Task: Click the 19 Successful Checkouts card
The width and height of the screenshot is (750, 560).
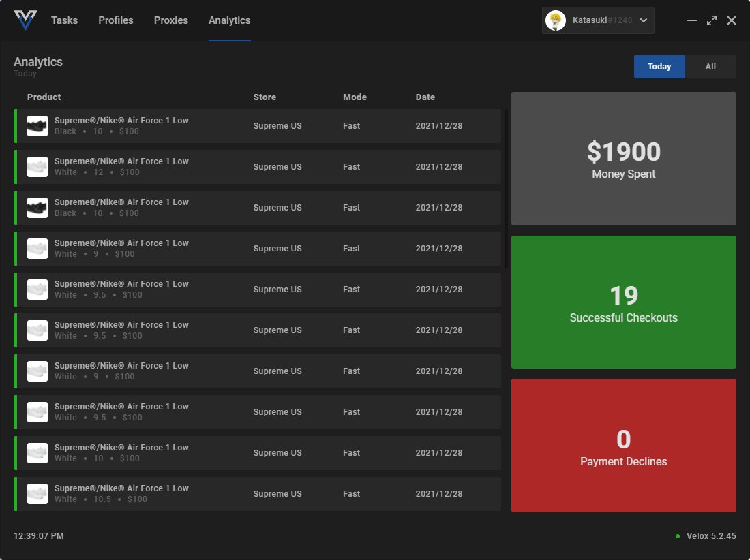Action: (x=623, y=302)
